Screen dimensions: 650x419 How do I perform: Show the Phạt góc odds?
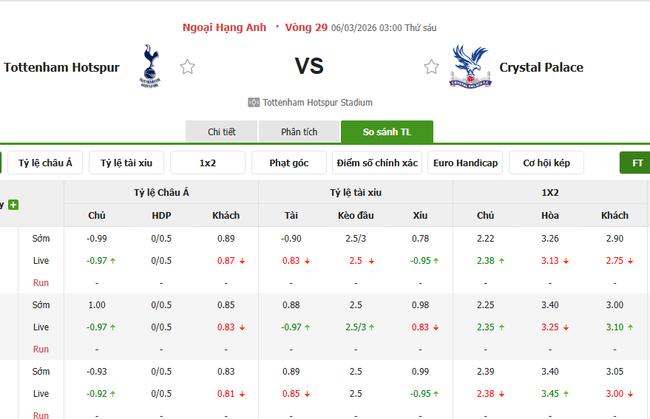pos(289,162)
